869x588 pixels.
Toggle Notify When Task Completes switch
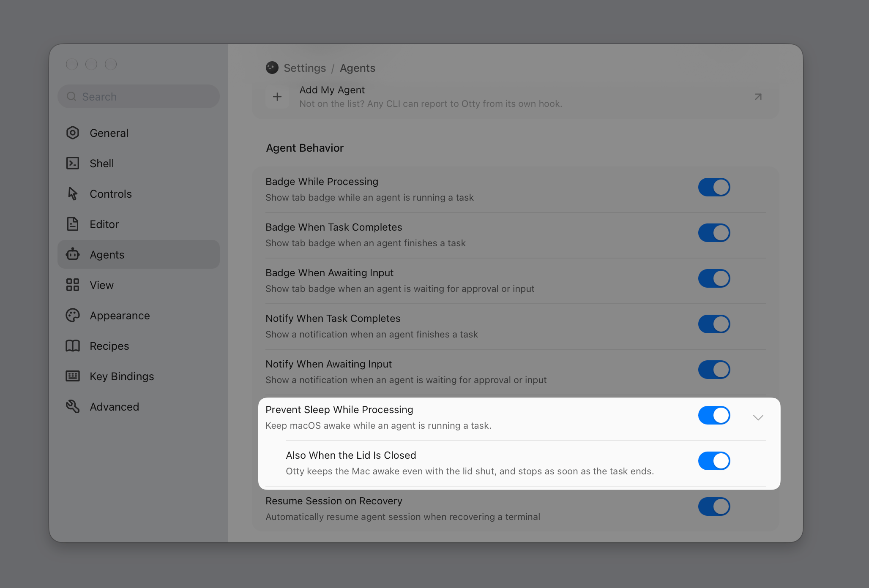(x=714, y=324)
